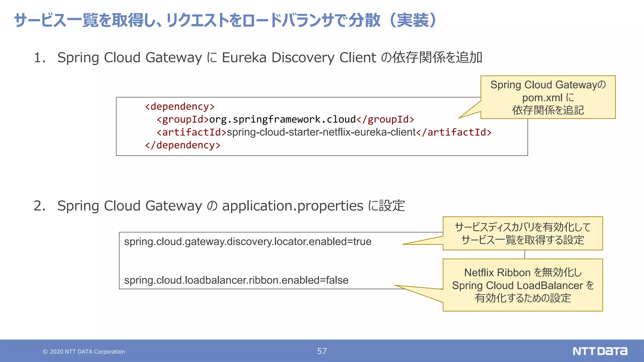Click step 1 Eureka Discovery Client heading
Image resolution: width=644 pixels, height=362 pixels.
pos(269,58)
